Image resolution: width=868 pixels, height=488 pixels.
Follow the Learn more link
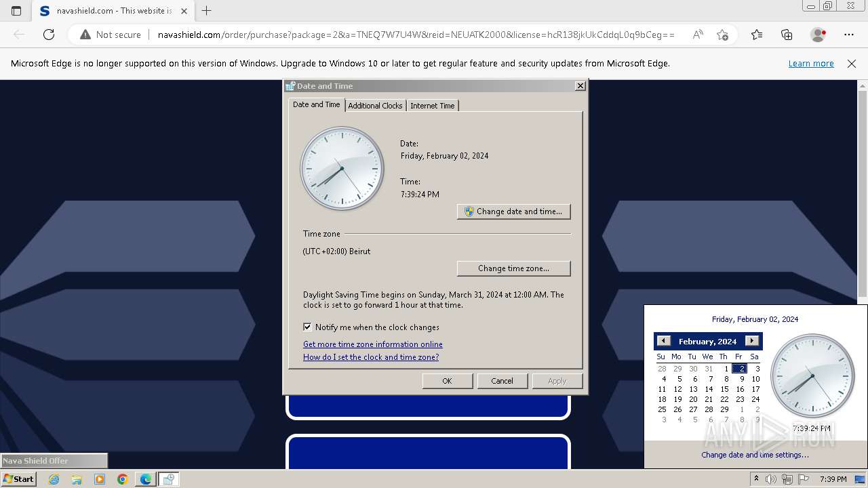click(x=811, y=63)
